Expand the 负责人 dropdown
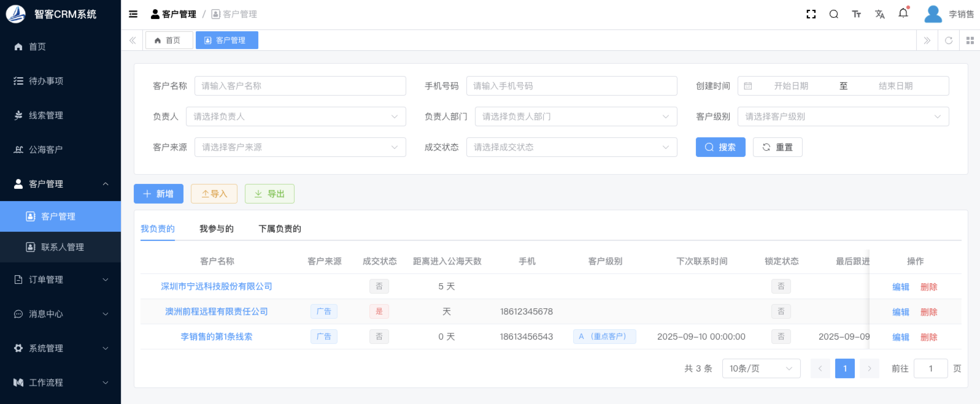The image size is (980, 404). tap(296, 116)
